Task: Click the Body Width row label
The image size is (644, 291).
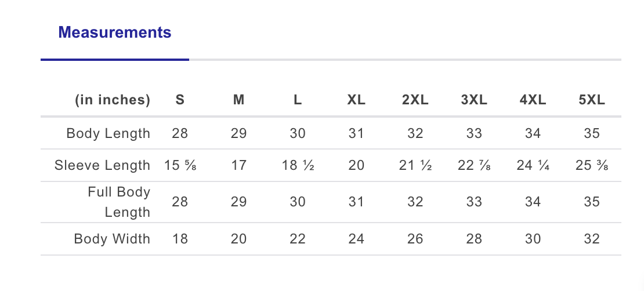Action: [x=112, y=239]
